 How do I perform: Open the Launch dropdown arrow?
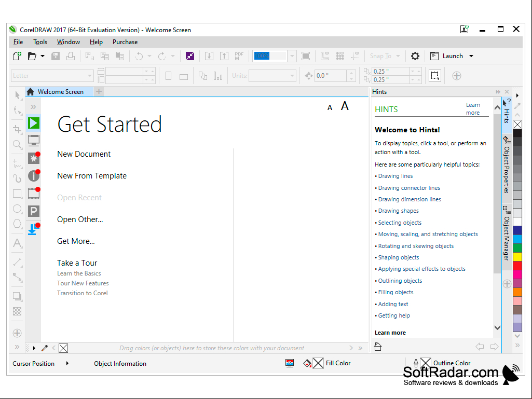pos(471,56)
